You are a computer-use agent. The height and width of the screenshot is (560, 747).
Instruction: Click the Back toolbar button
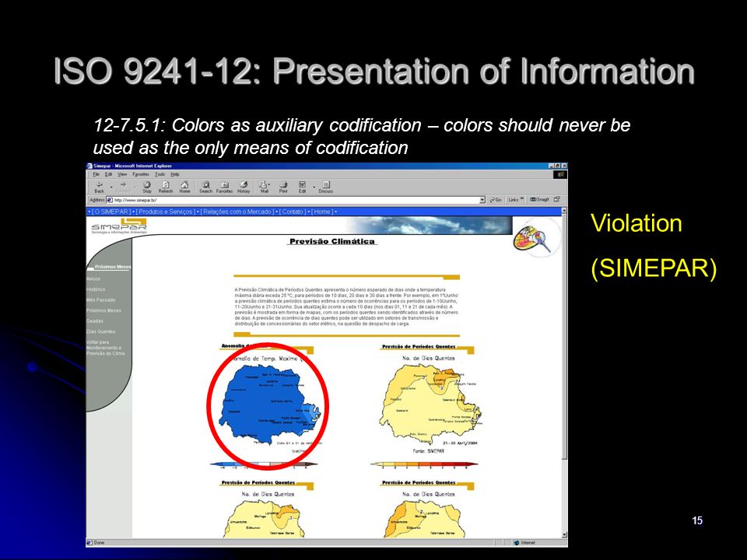(x=99, y=187)
